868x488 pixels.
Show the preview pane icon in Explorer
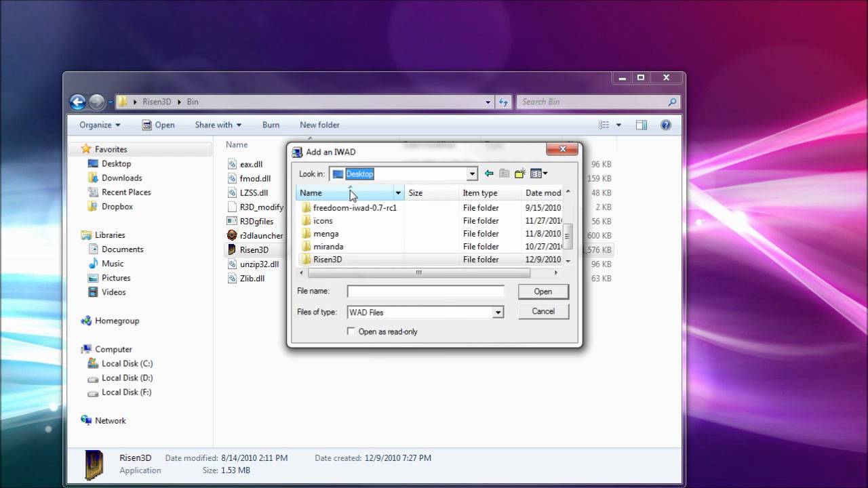pos(642,125)
